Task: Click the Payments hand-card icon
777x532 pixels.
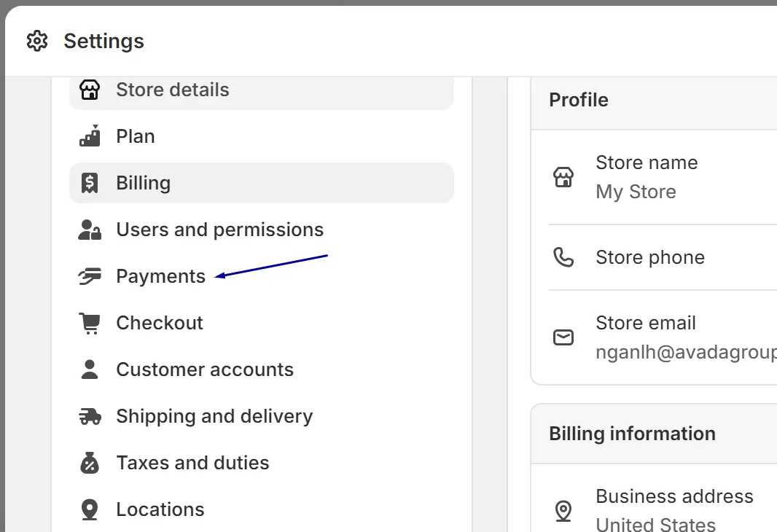Action: [90, 276]
